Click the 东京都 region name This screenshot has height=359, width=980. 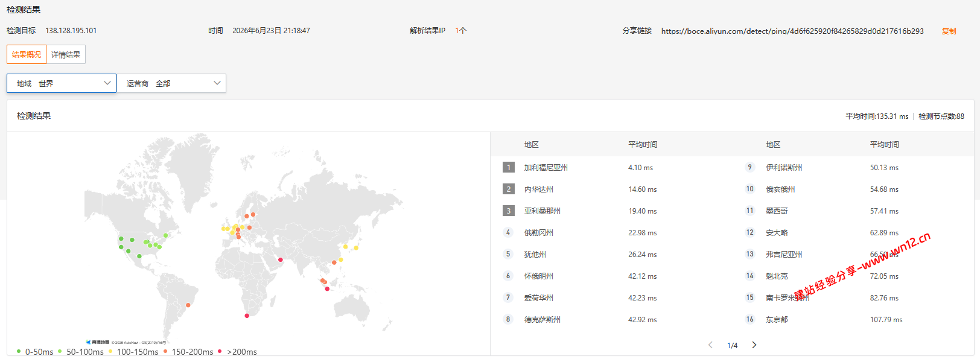point(777,320)
